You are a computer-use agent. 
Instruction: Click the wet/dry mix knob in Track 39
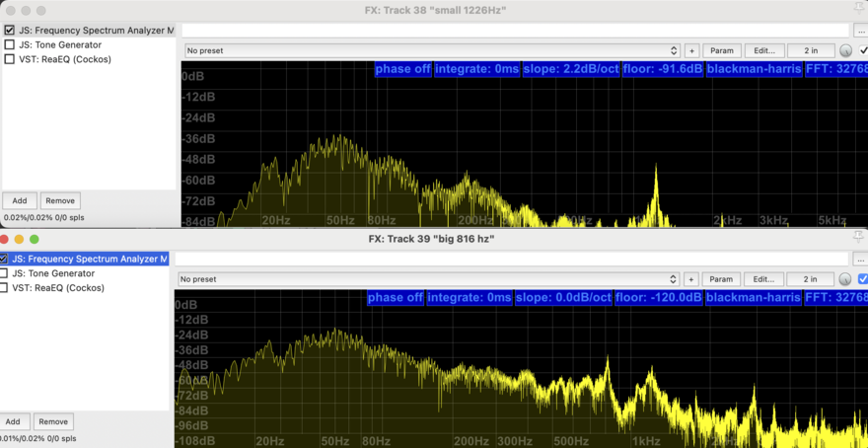[845, 279]
